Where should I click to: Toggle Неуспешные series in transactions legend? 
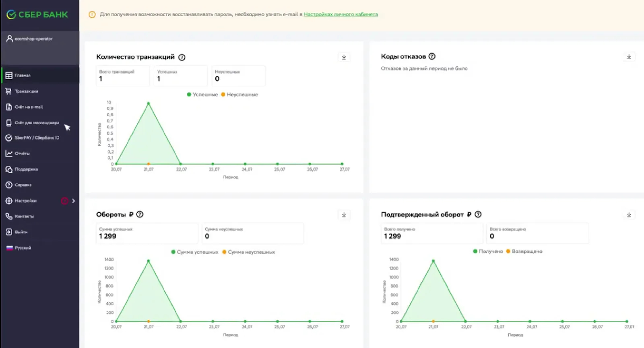pos(239,95)
